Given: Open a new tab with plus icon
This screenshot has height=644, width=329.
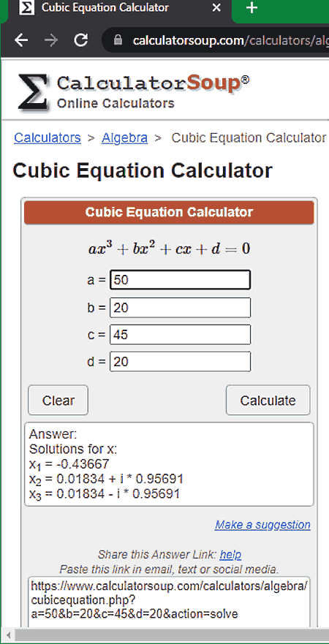Looking at the screenshot, I should pyautogui.click(x=252, y=8).
